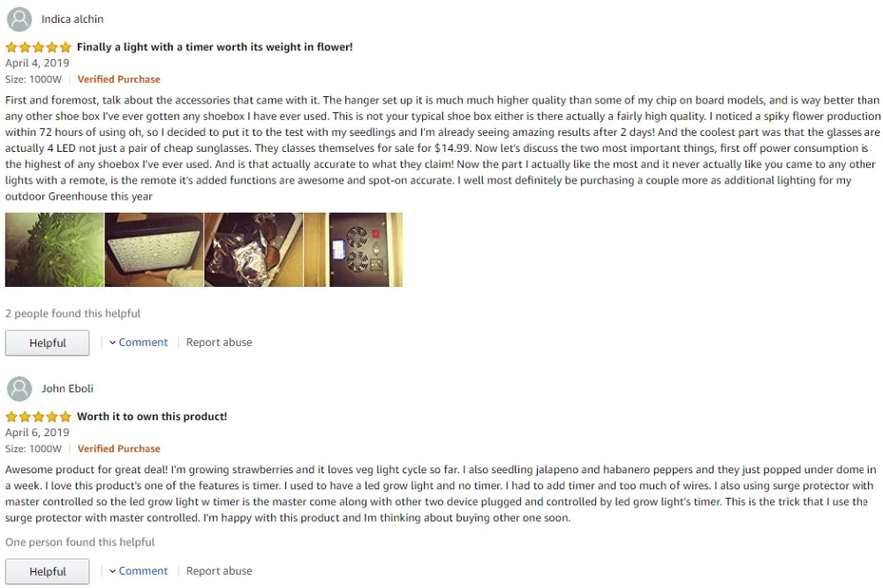Click the chevron beside Comment on first review

pos(113,343)
